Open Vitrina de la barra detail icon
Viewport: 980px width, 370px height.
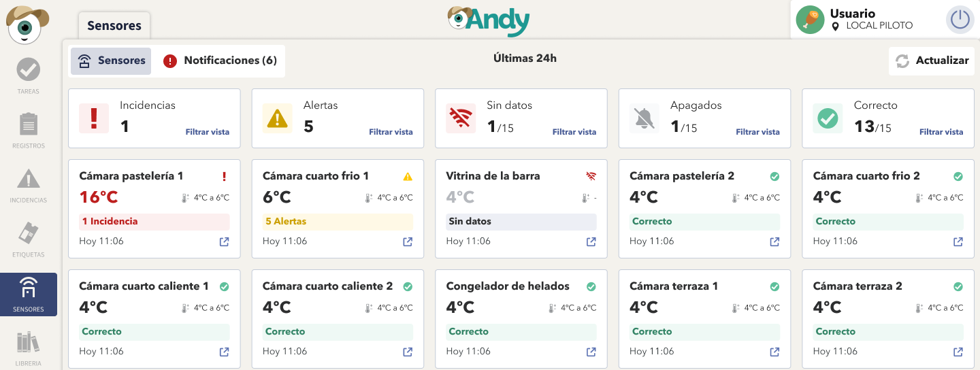click(x=591, y=241)
